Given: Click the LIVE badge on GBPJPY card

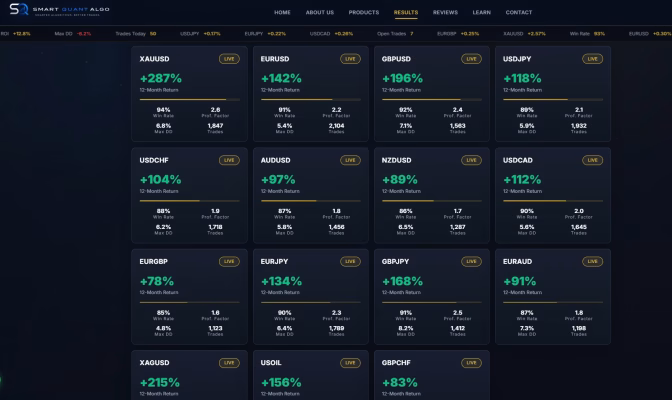Looking at the screenshot, I should click(471, 261).
